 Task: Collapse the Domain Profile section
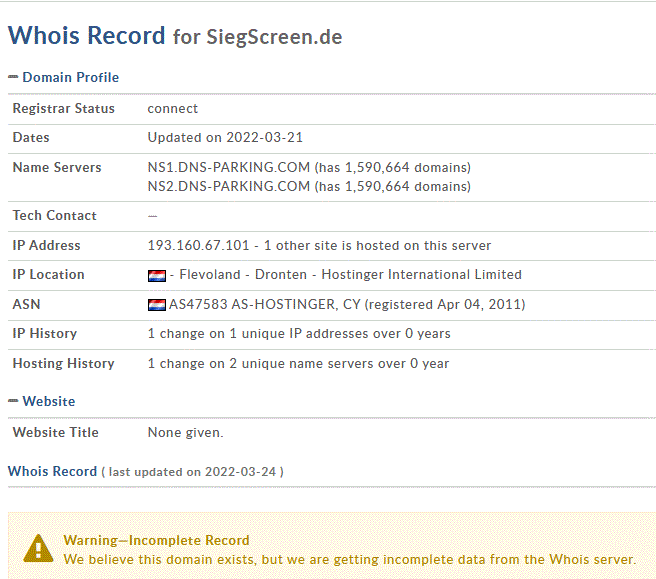13,77
